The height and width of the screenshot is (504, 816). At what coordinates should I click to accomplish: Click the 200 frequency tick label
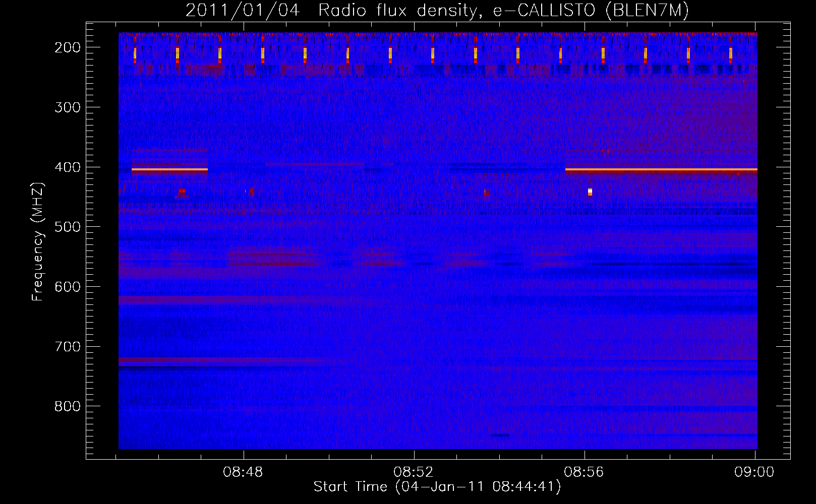(x=67, y=47)
